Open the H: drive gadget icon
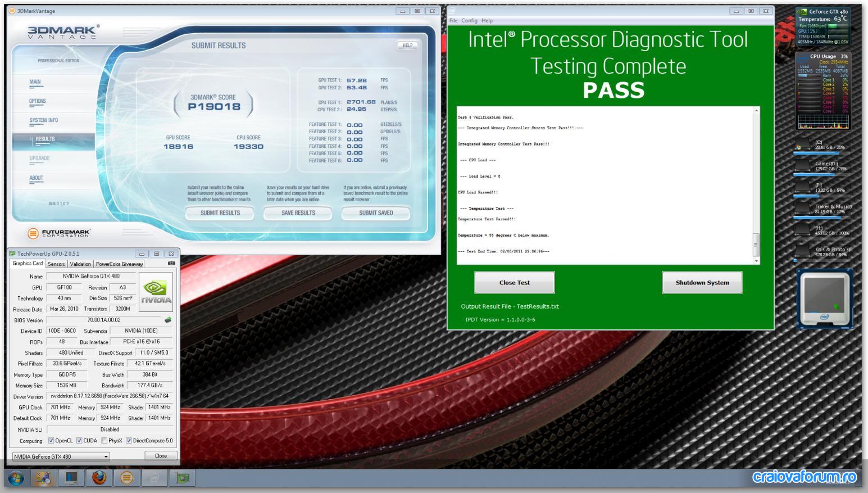The width and height of the screenshot is (868, 493). click(802, 230)
